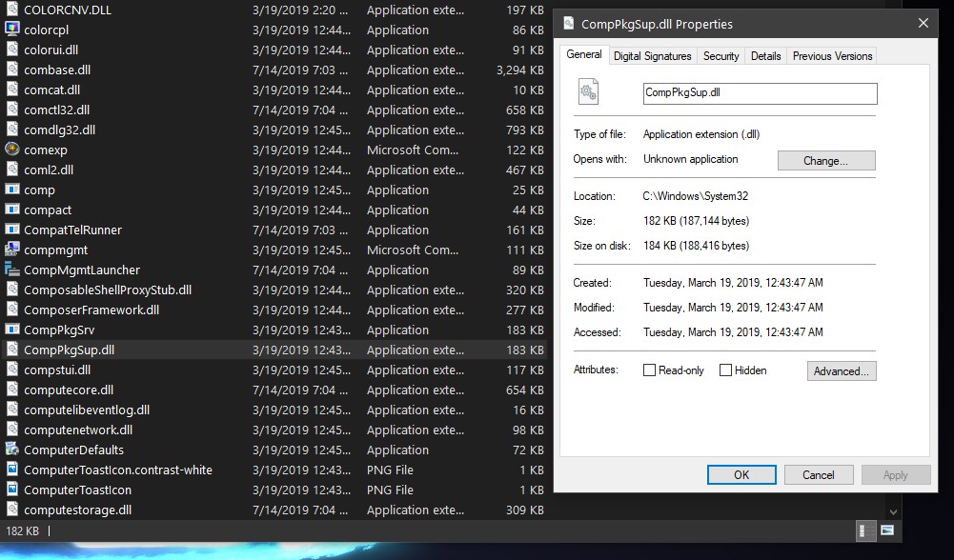Viewport: 954px width, 560px height.
Task: Click the comcat.dll file icon
Action: point(12,90)
